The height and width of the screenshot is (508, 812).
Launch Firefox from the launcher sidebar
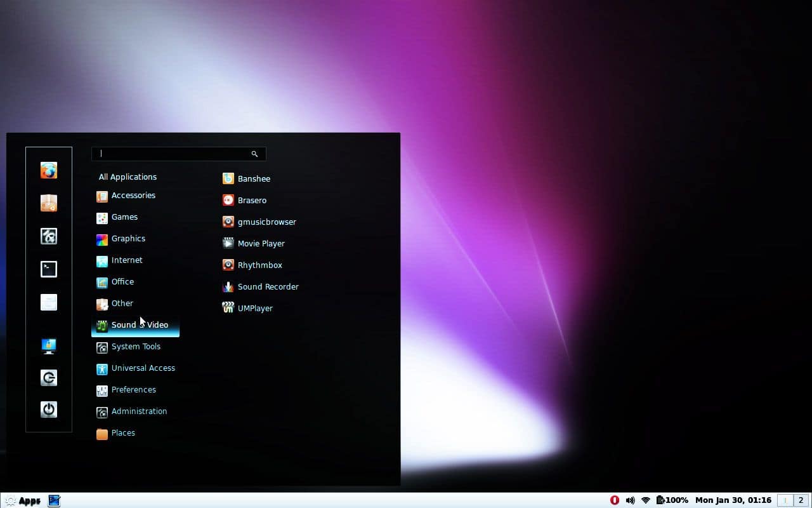(49, 170)
